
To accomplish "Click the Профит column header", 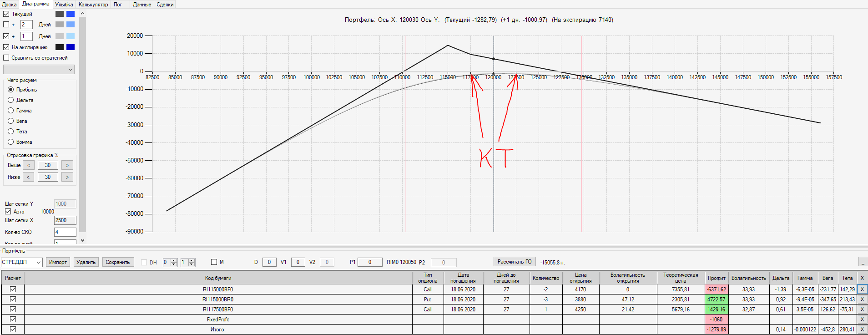I will 717,278.
